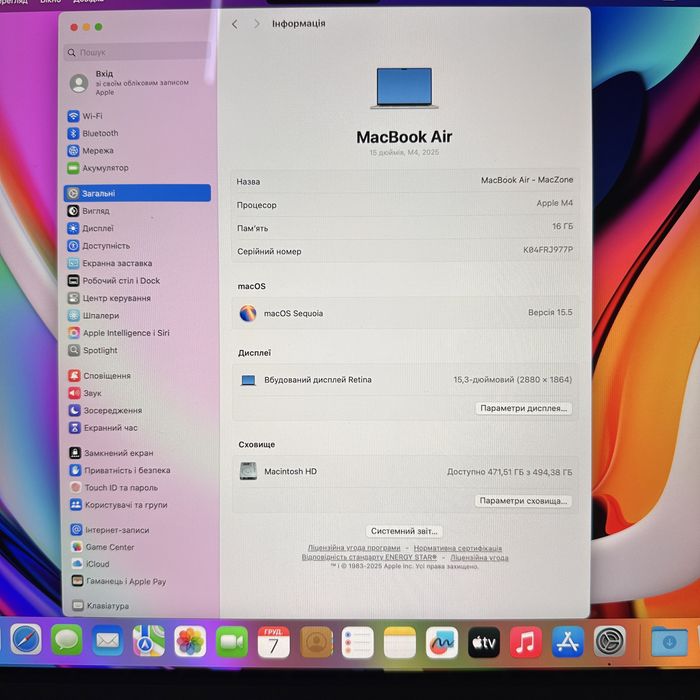Viewport: 700px width, 700px height.
Task: Open Замкнений екран settings
Action: (x=111, y=453)
